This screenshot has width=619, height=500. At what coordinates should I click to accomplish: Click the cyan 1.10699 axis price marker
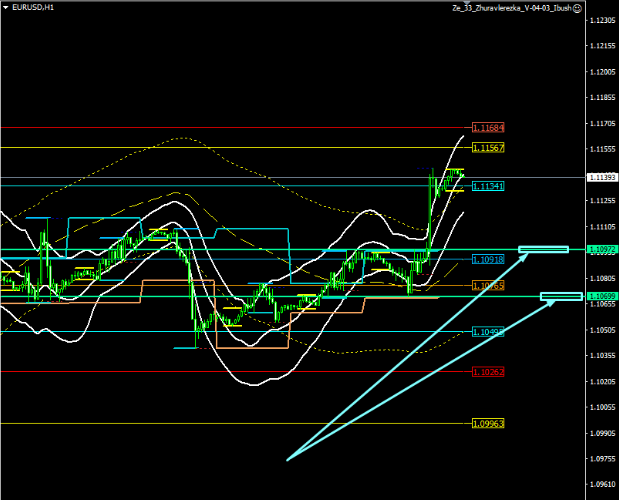(x=601, y=297)
